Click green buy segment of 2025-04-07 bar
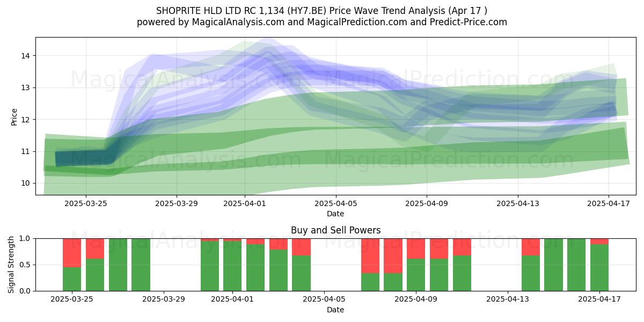644x322 pixels. click(370, 282)
